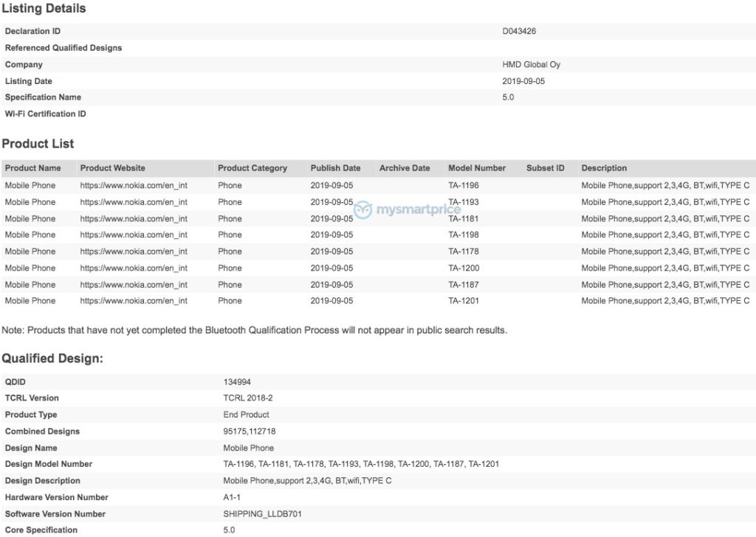Screen dimensions: 756x537
Task: Click the description text in the TA-1196 row
Action: (665, 185)
